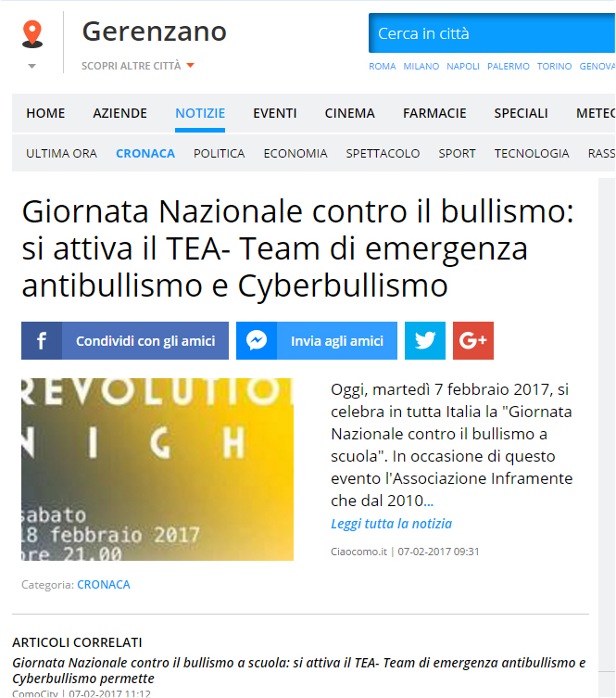Focus the Cerca in città search field
Screen dimensions: 616x698
(492, 33)
